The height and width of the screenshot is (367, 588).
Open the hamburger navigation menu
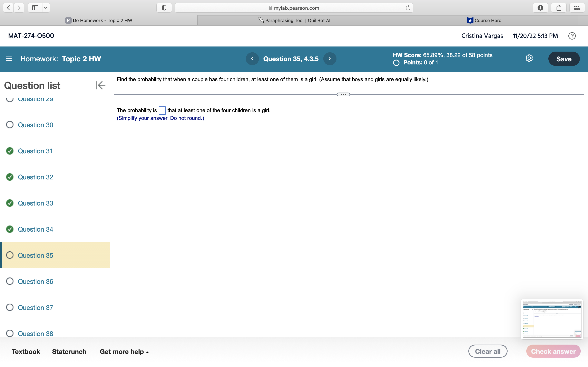[9, 59]
